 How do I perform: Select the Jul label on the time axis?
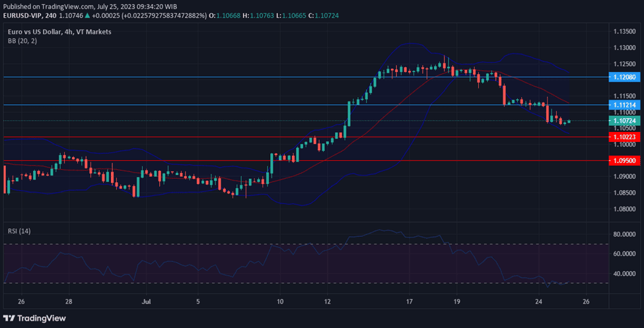pos(147,301)
